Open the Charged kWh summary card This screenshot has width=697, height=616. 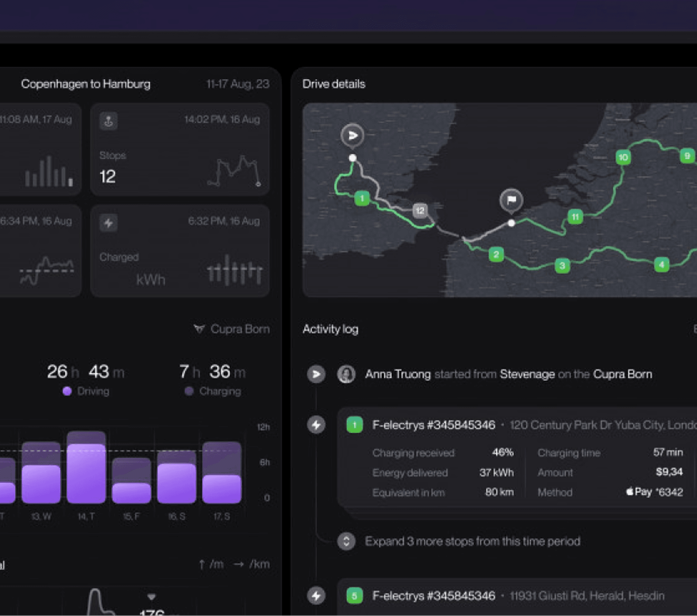(x=180, y=251)
